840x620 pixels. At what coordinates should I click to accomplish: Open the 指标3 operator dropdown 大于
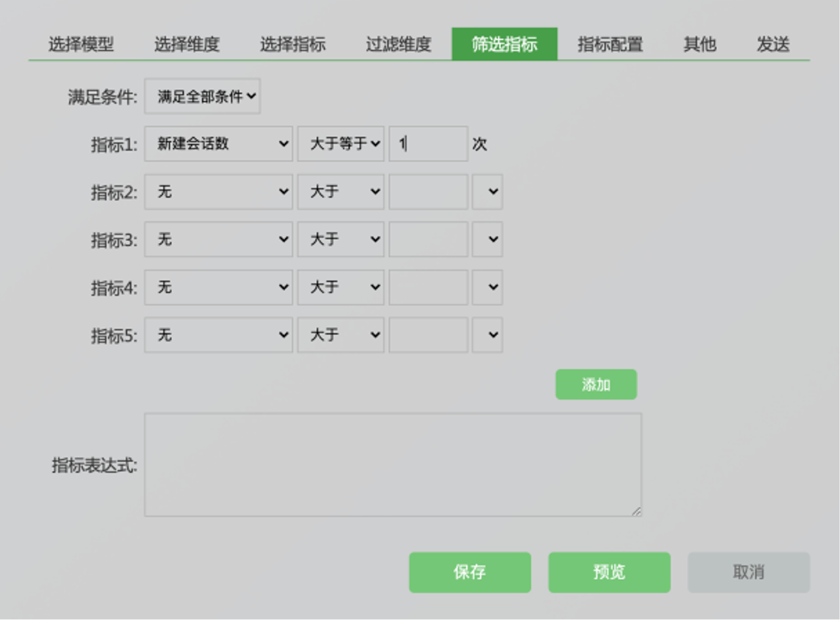(341, 239)
